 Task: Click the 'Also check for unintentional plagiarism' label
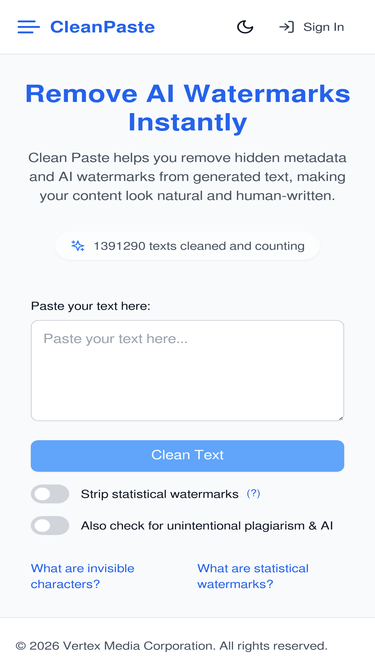[x=207, y=526]
